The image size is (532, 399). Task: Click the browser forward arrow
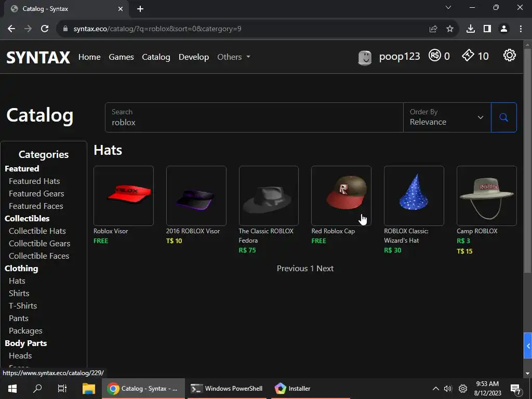click(x=28, y=29)
